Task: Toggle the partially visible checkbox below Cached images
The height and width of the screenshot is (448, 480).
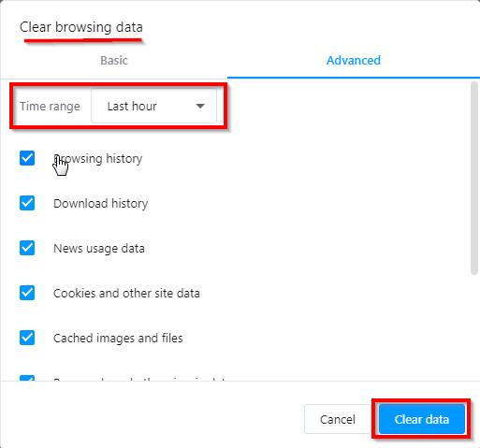Action: pyautogui.click(x=27, y=378)
